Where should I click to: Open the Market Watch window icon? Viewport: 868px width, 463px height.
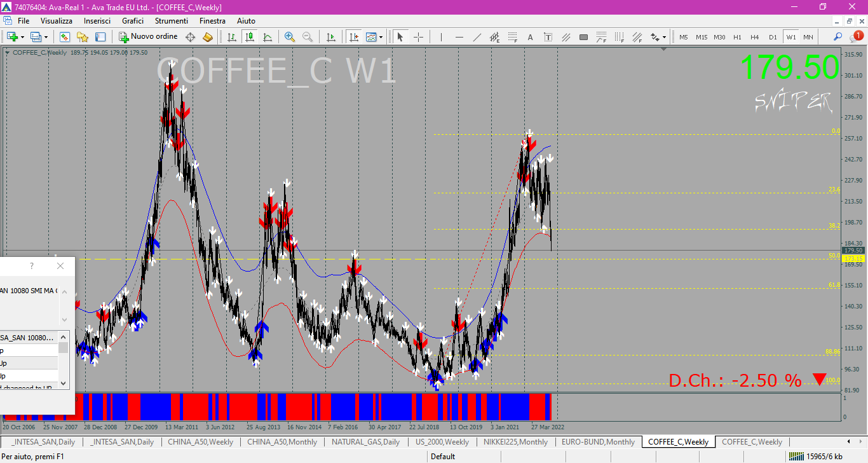(x=65, y=37)
